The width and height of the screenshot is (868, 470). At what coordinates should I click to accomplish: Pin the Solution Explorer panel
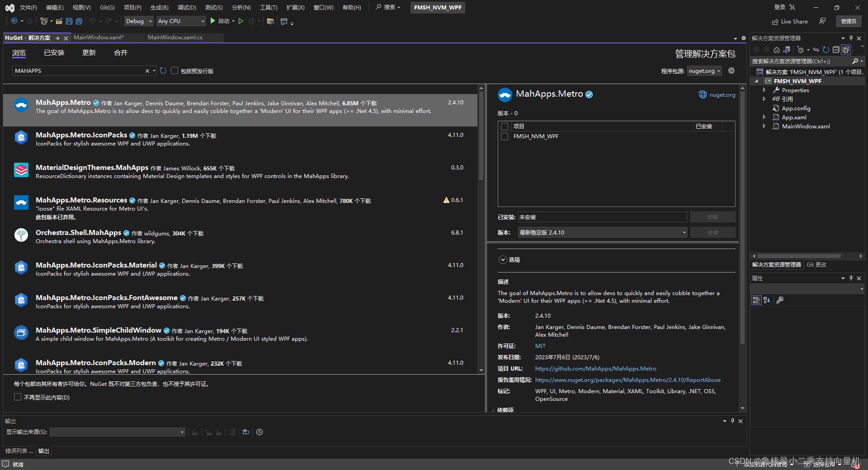[x=851, y=38]
